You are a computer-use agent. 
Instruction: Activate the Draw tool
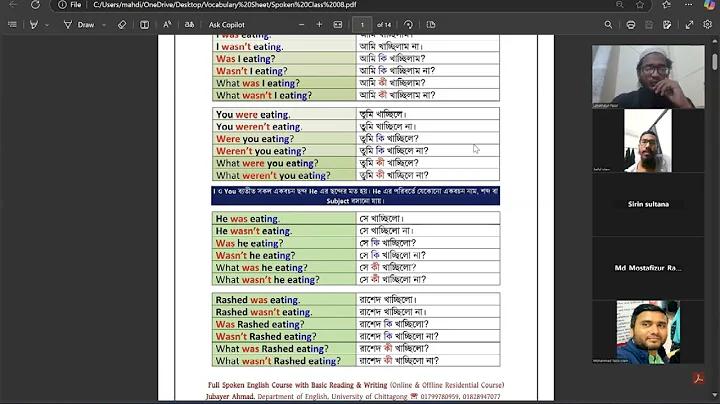click(79, 25)
